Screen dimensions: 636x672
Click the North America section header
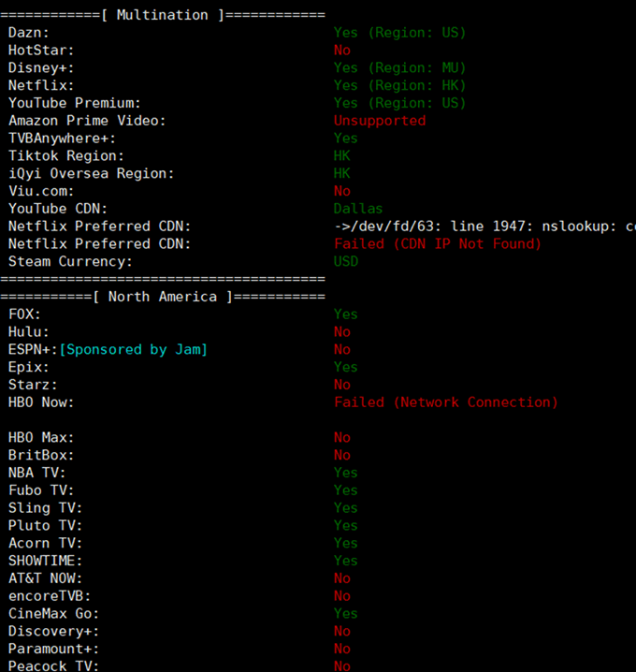pyautogui.click(x=162, y=297)
